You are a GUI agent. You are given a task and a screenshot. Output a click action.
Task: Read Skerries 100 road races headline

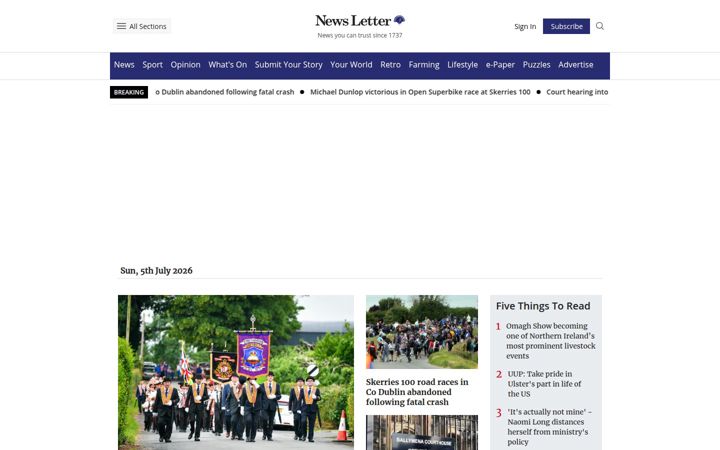417,392
